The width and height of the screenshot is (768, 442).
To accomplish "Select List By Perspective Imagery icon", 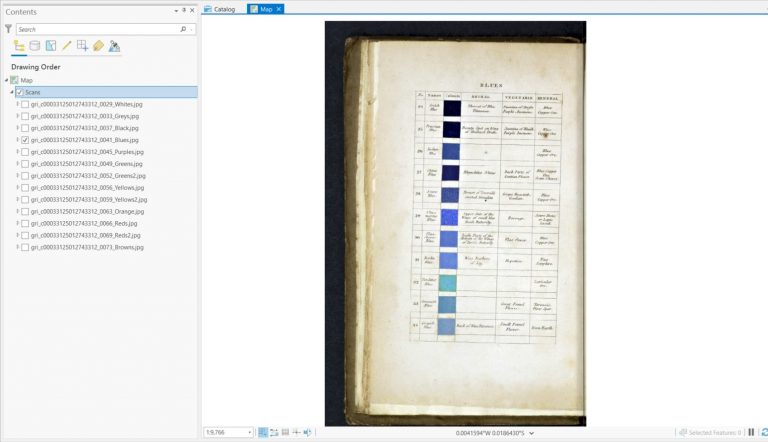I will pos(114,46).
